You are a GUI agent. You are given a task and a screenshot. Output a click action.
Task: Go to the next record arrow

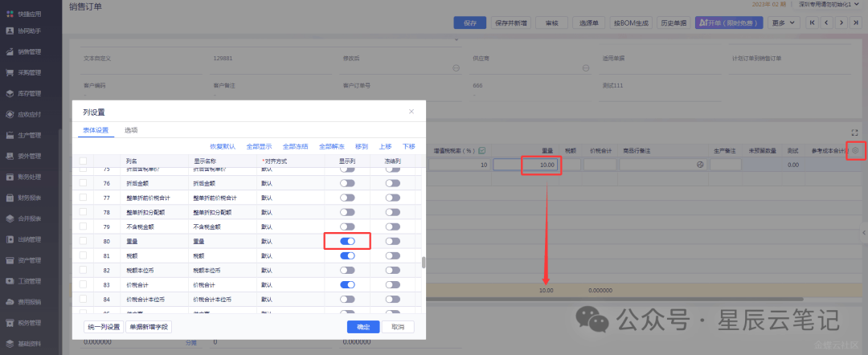click(x=842, y=22)
